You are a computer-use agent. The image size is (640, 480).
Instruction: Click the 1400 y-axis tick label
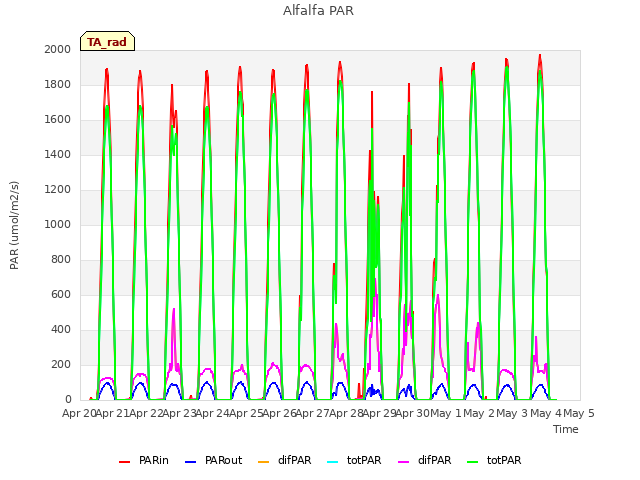point(58,154)
